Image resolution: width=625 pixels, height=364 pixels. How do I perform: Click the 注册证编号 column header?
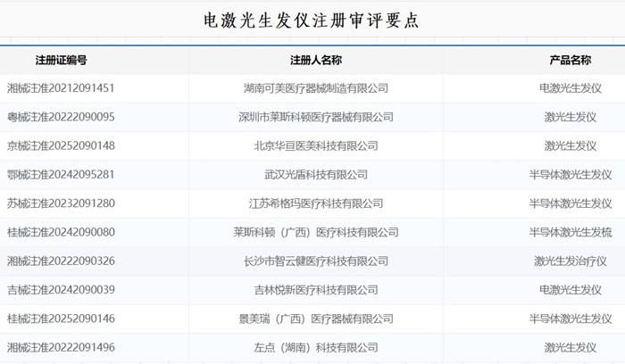pos(61,60)
